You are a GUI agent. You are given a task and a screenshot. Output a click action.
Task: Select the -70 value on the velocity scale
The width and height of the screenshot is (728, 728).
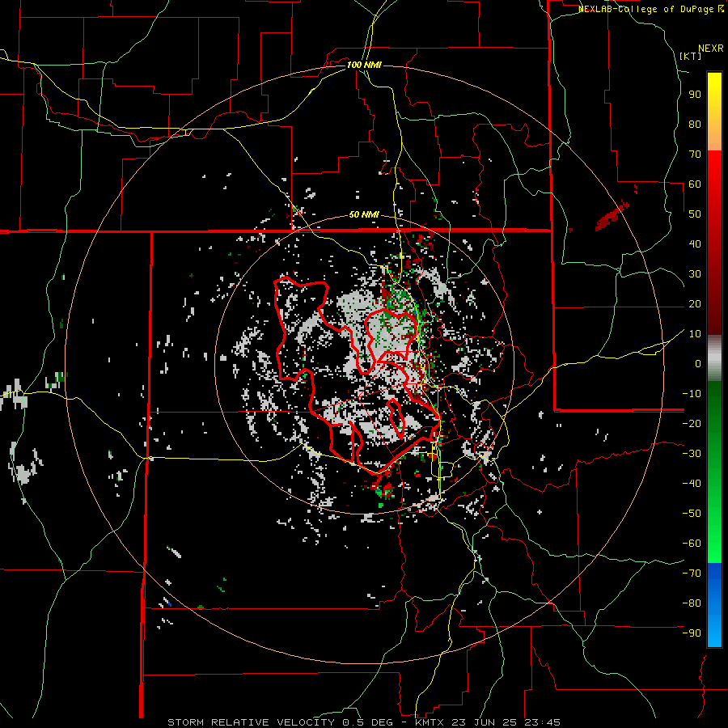click(692, 574)
